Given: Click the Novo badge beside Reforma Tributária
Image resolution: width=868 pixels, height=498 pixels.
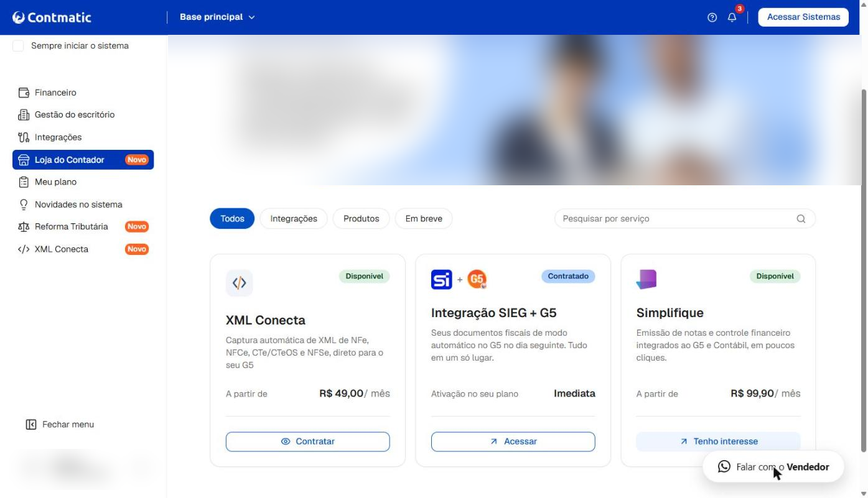Looking at the screenshot, I should (x=137, y=227).
